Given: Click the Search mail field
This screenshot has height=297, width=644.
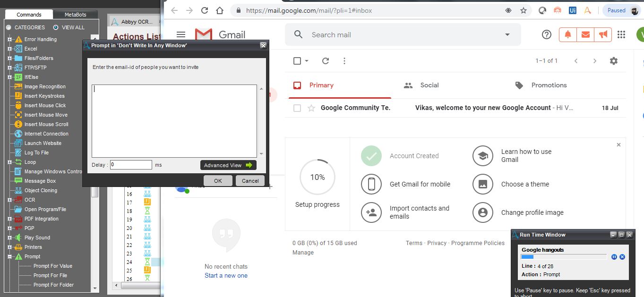Looking at the screenshot, I should coord(403,35).
